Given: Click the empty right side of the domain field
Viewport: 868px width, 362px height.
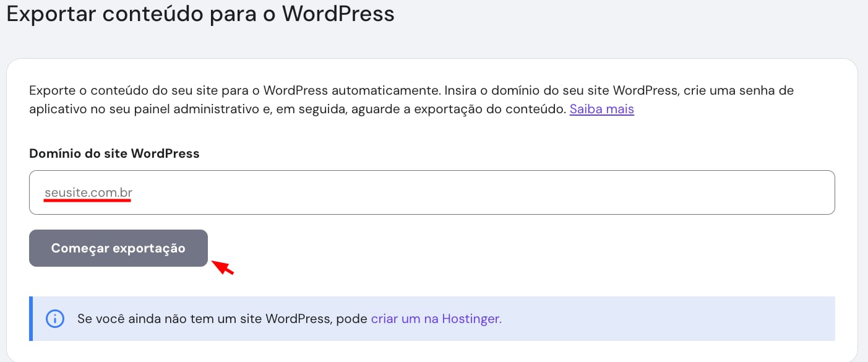Looking at the screenshot, I should (681, 192).
